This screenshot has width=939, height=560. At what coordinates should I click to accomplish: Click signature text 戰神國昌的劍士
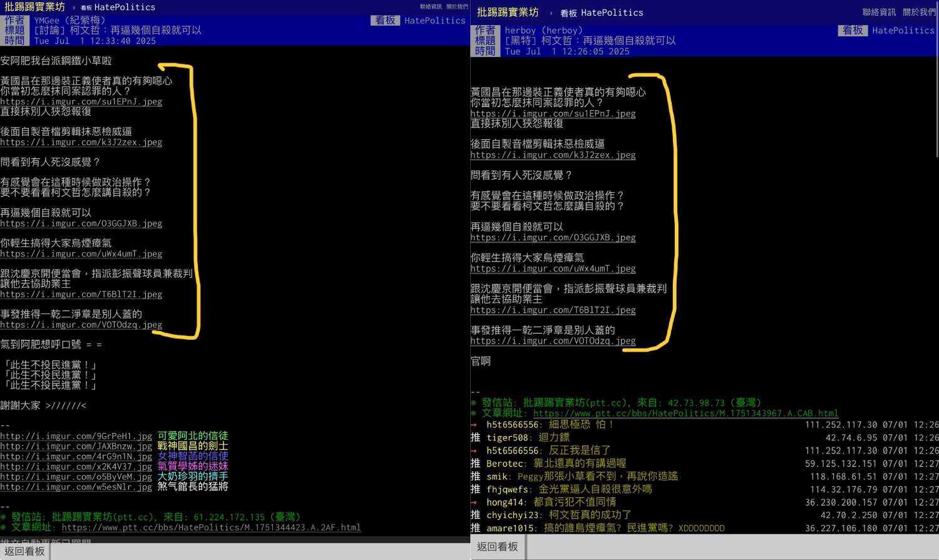(x=193, y=446)
